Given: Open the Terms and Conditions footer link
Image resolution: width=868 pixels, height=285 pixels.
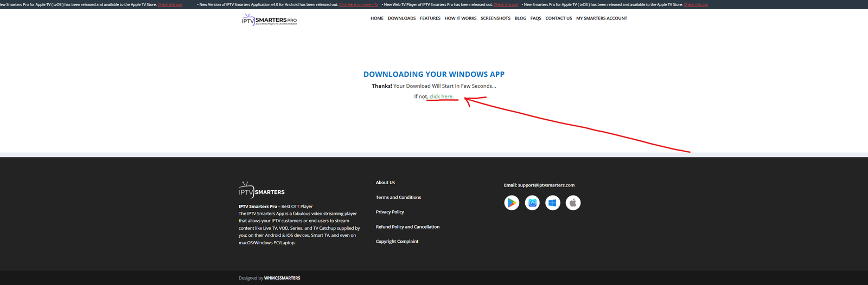Looking at the screenshot, I should tap(398, 197).
